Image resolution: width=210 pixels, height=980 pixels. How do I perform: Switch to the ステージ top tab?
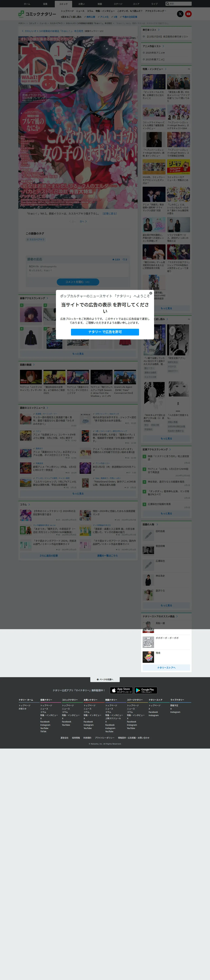[x=118, y=4]
